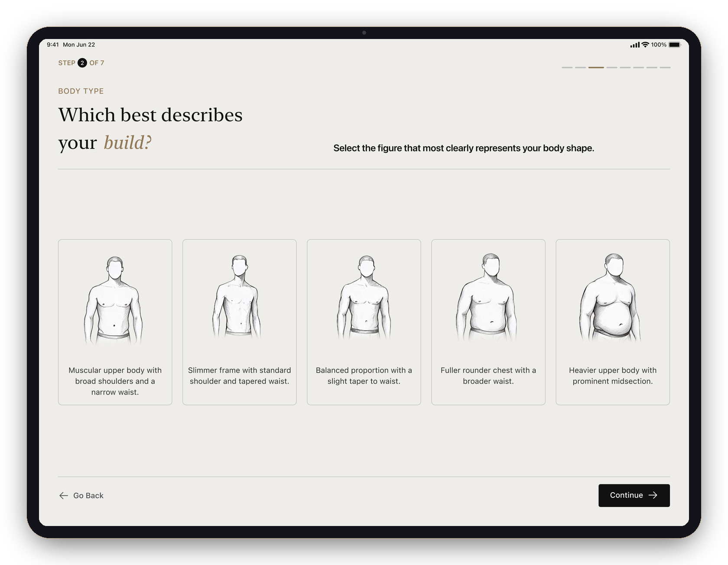Tap the cellular signal bars icon

(x=635, y=45)
